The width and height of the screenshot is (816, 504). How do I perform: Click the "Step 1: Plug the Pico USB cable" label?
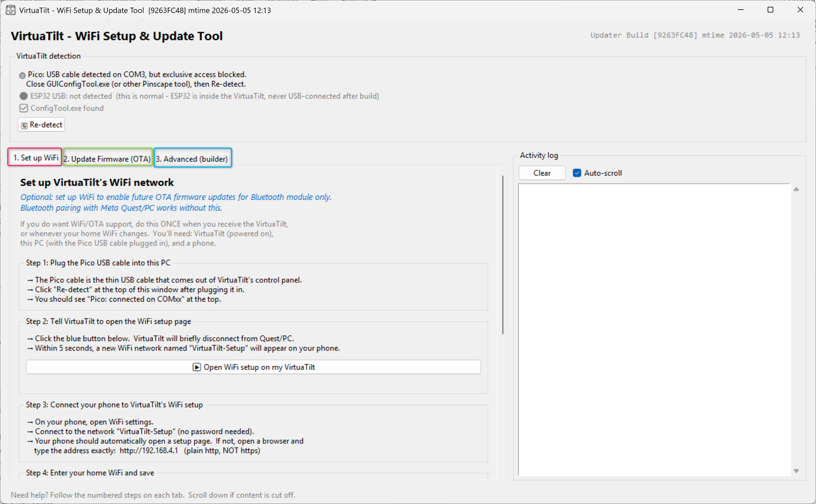(x=98, y=263)
